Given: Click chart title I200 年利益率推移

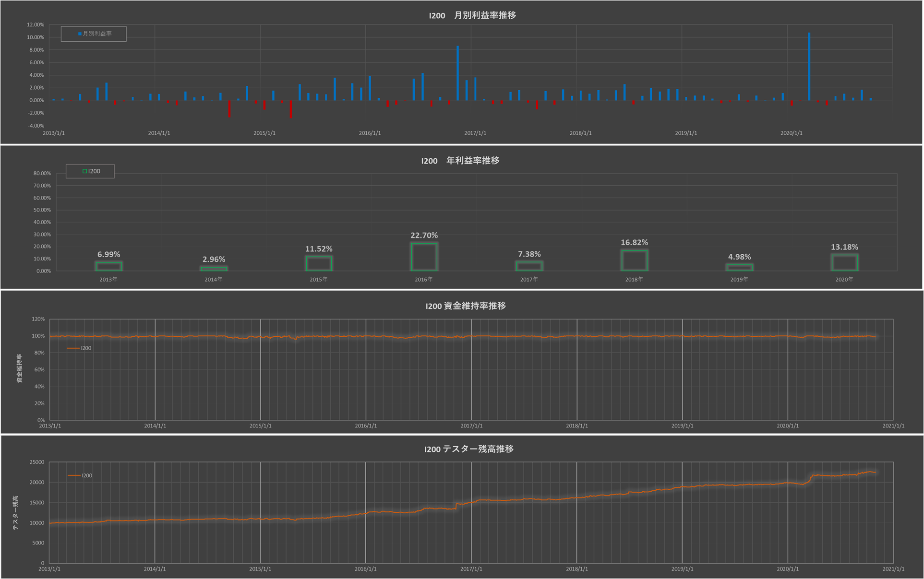Looking at the screenshot, I should click(460, 161).
